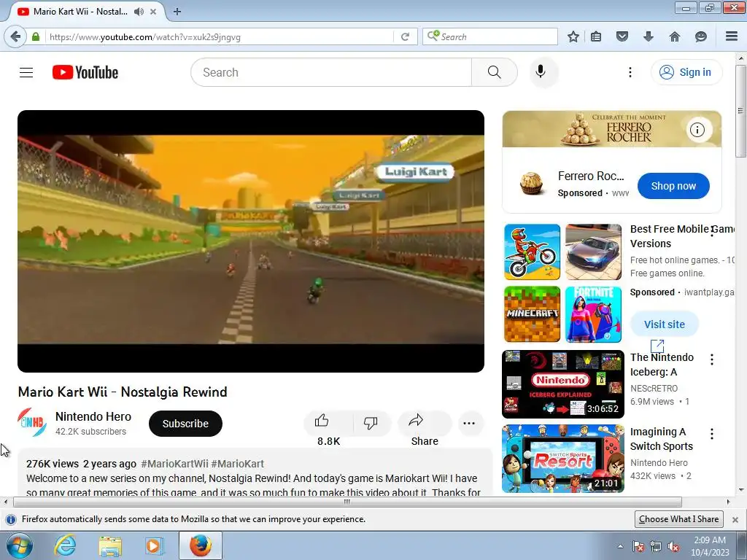This screenshot has height=560, width=747.
Task: Open options for Nintendo Iceberg video
Action: click(712, 359)
